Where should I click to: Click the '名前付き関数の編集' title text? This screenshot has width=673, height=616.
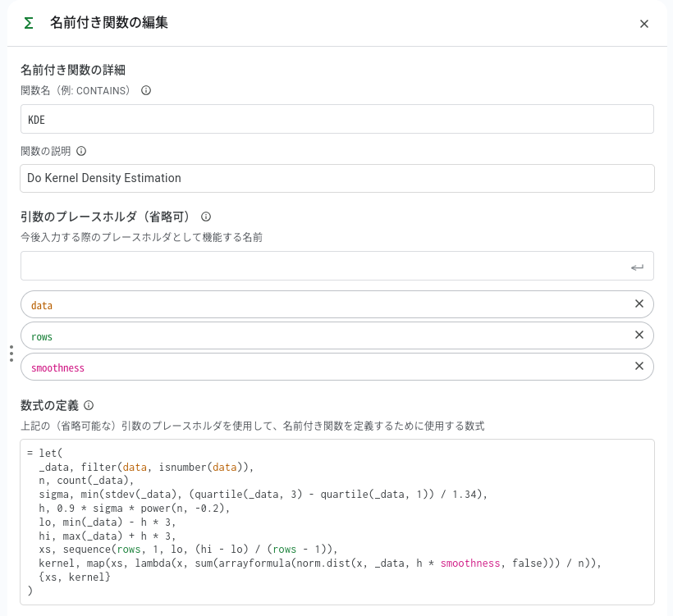pos(109,23)
